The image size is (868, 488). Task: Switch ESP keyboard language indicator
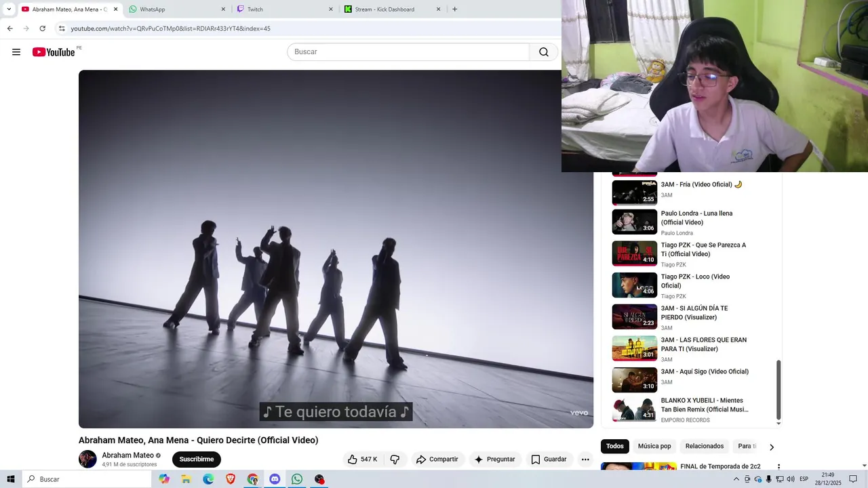click(804, 479)
